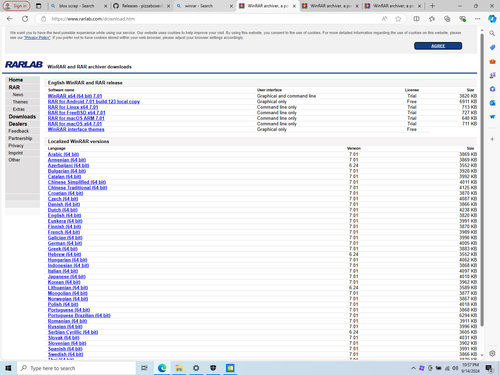Open the Windows Start menu
Image resolution: width=500 pixels, height=375 pixels.
8,368
